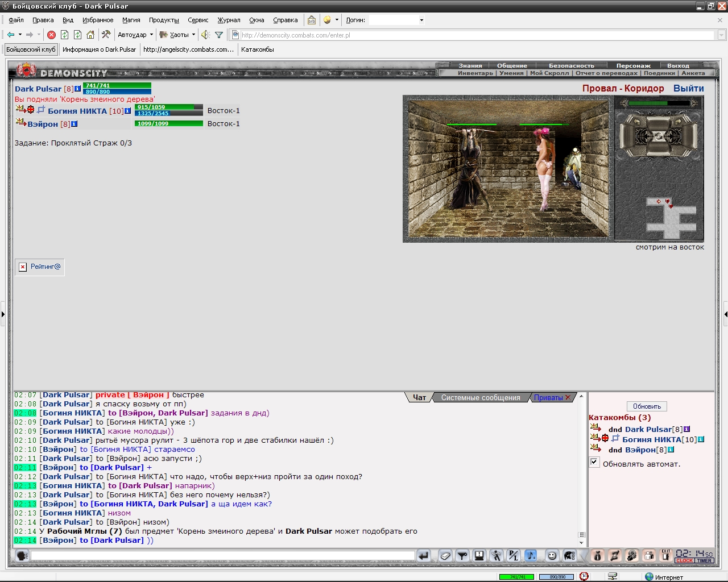Click the chat message input field

[223, 556]
